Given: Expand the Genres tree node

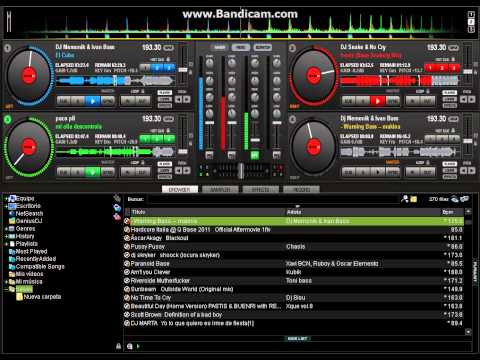Looking at the screenshot, I should click(x=6, y=229).
